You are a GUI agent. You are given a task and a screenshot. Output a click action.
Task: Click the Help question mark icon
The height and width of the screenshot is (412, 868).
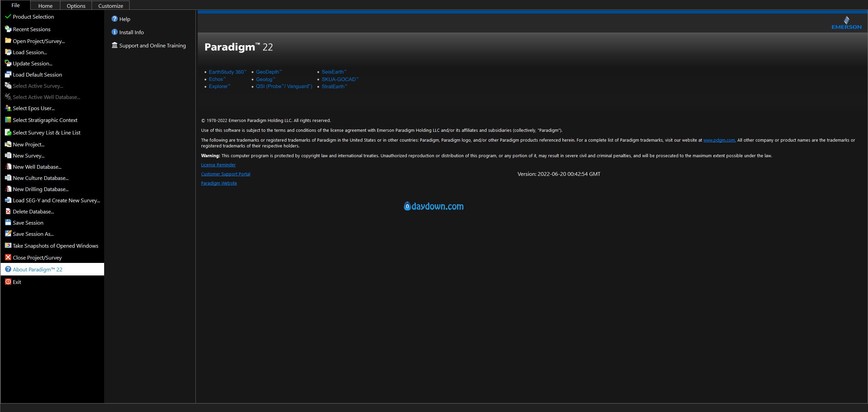pos(115,19)
